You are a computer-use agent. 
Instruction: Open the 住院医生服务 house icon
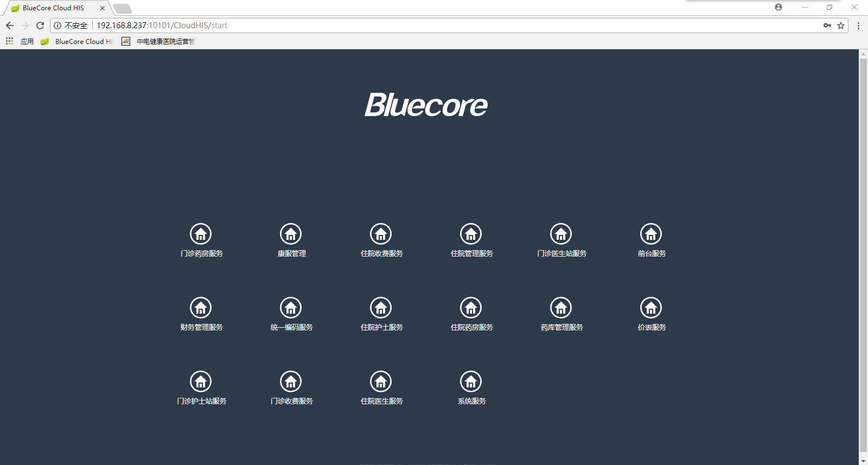point(381,381)
